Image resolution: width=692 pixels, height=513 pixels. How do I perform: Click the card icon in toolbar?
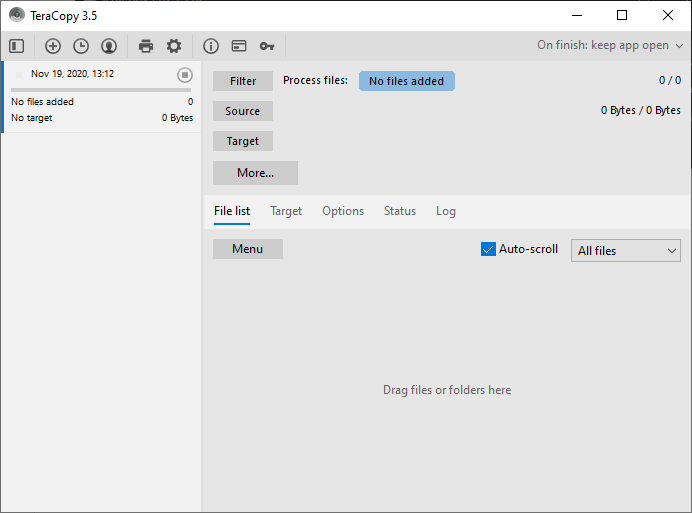click(x=239, y=46)
